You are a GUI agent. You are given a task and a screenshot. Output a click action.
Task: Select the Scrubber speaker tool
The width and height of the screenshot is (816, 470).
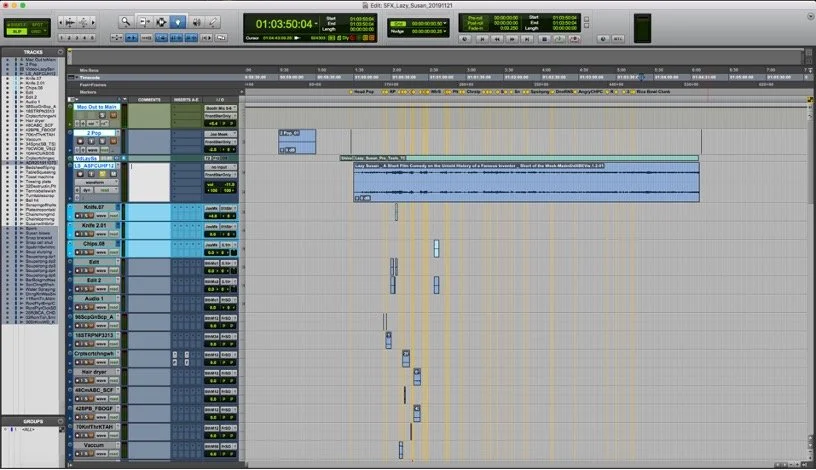(197, 22)
